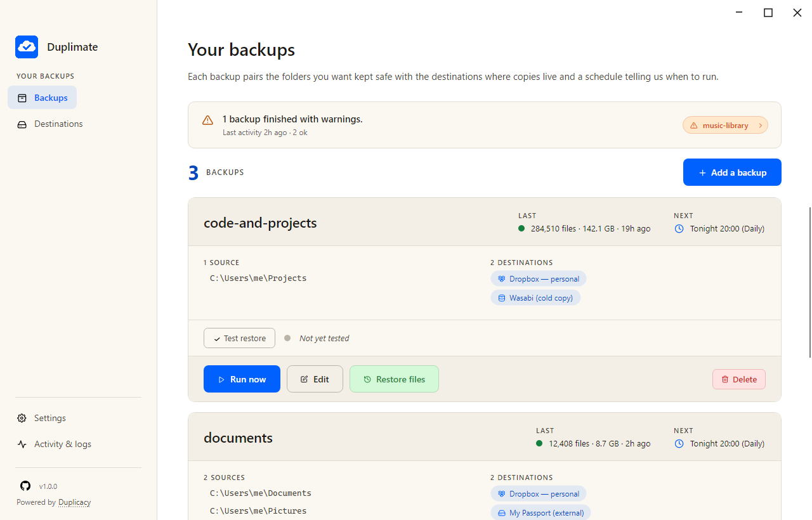This screenshot has width=812, height=520.
Task: Minimize the Duplimate window
Action: pos(739,13)
